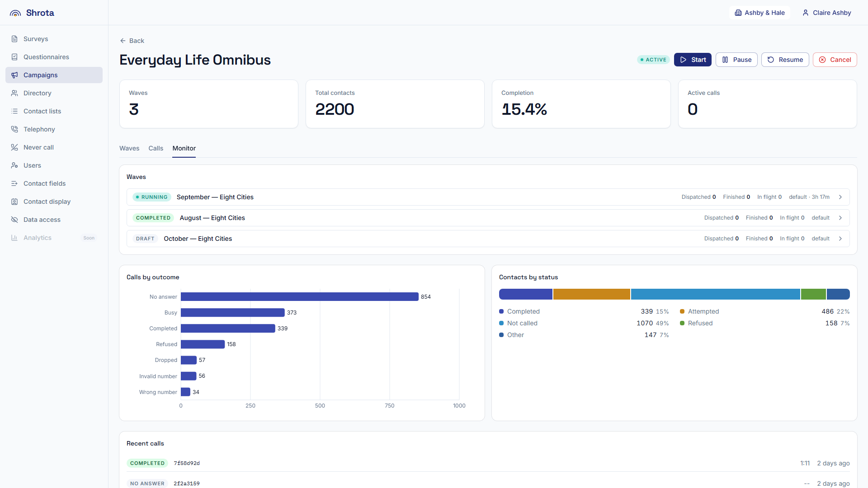868x488 pixels.
Task: Select the Monitor tab
Action: (184, 148)
